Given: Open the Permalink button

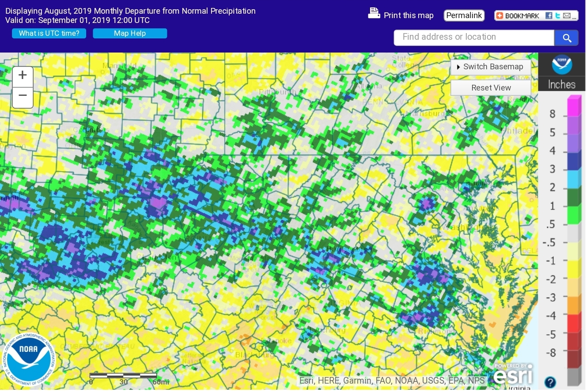Looking at the screenshot, I should [x=464, y=15].
